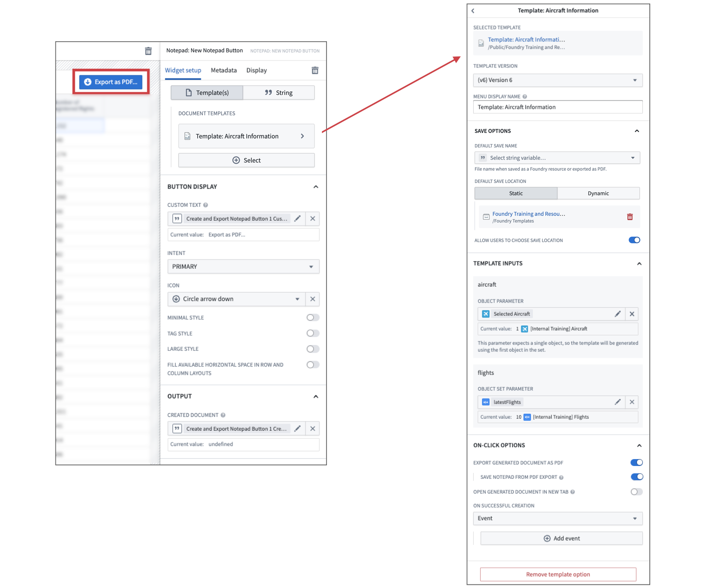Click Add event button

click(x=561, y=538)
